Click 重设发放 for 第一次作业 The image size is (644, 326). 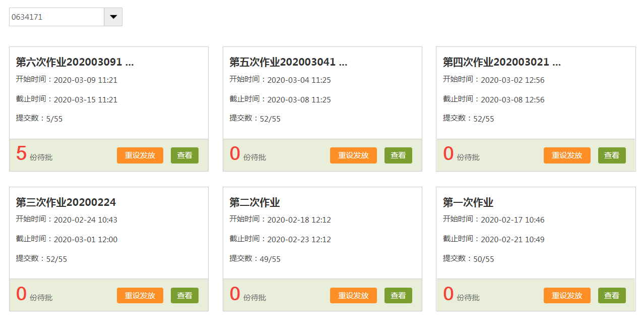pyautogui.click(x=567, y=296)
